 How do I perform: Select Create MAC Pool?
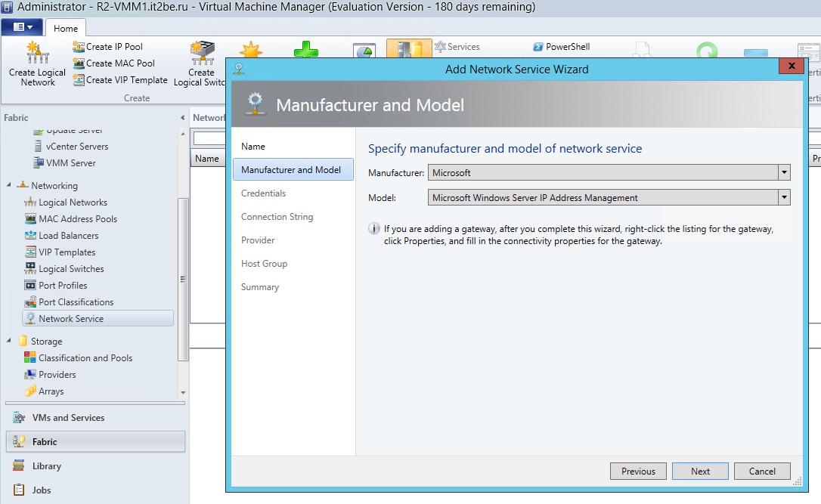point(113,63)
